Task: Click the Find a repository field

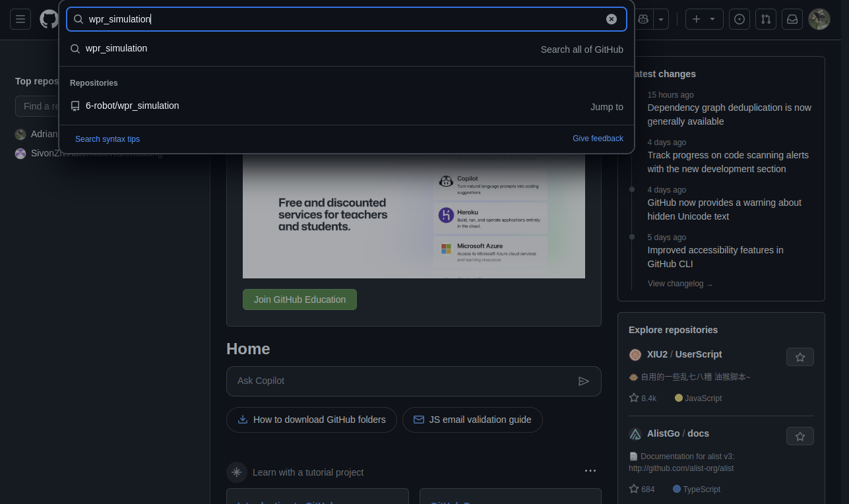Action: 37,106
